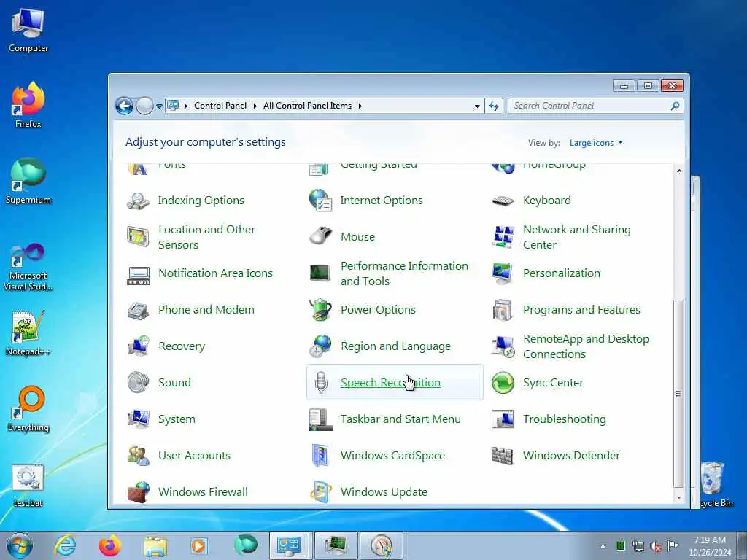Click the Troubleshooting text link

565,419
